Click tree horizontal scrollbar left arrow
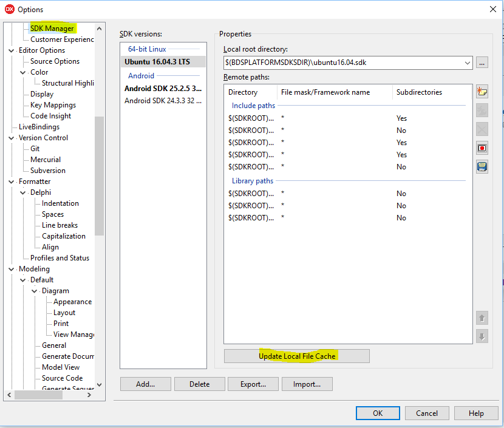Viewport: 504px width, 428px height. click(9, 395)
